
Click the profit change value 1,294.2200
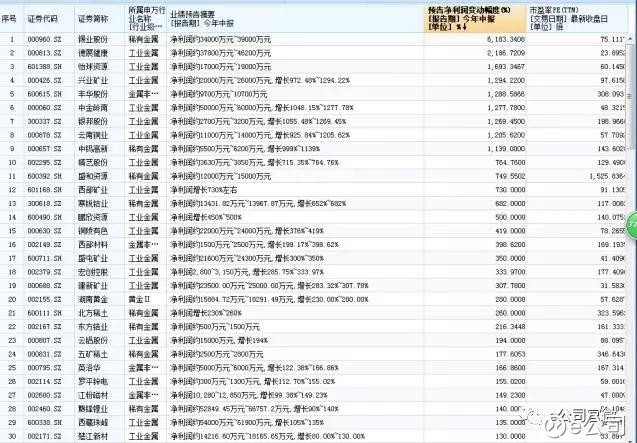(x=506, y=80)
